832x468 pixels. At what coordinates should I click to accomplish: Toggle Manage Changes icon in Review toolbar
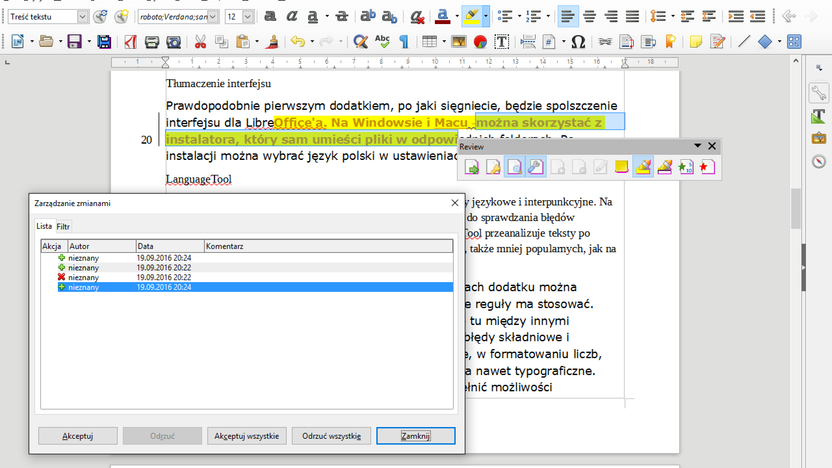(x=535, y=167)
